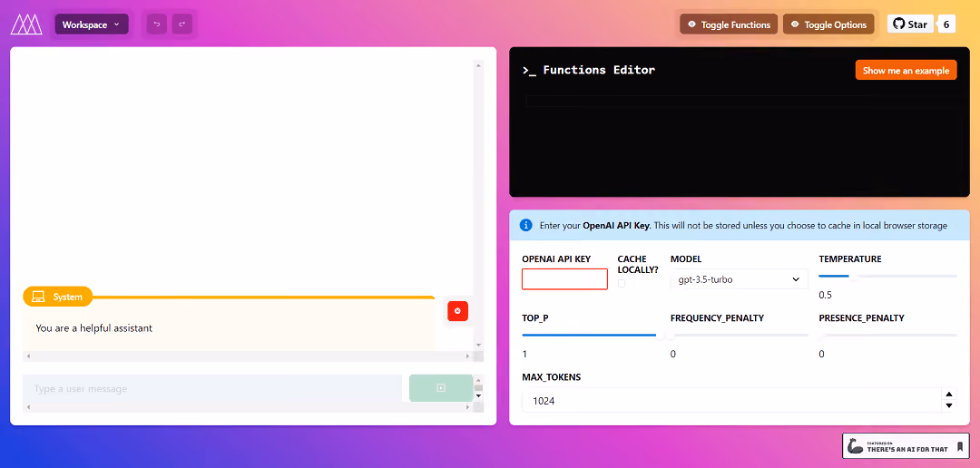Open the Model dropdown gpt-3.5-turbo
The height and width of the screenshot is (468, 980).
point(739,279)
